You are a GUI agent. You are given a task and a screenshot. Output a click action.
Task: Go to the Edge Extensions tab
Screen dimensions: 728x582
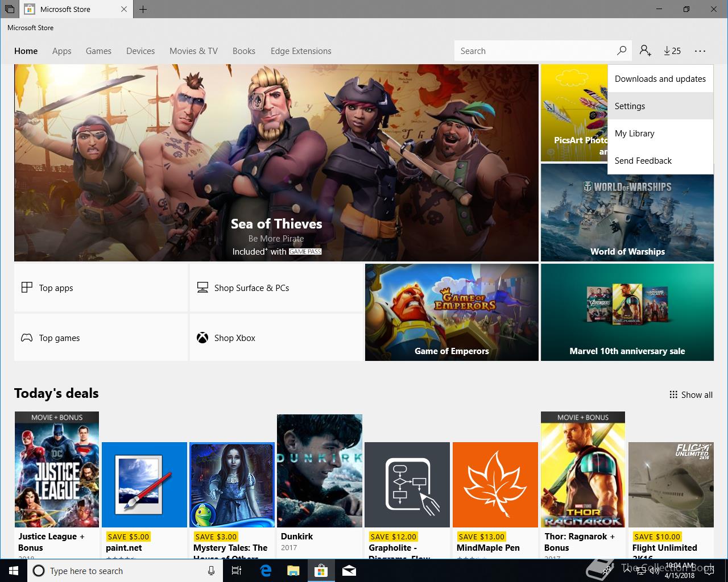pos(301,51)
